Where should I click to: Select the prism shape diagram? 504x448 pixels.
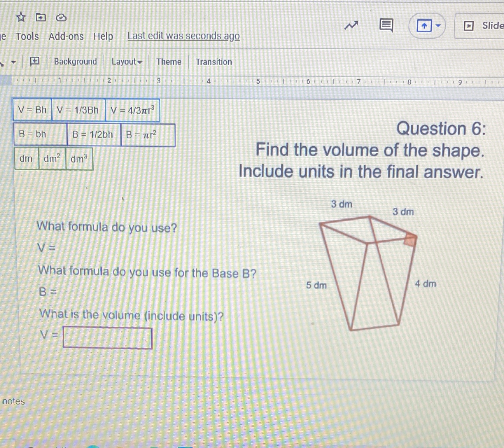click(368, 273)
